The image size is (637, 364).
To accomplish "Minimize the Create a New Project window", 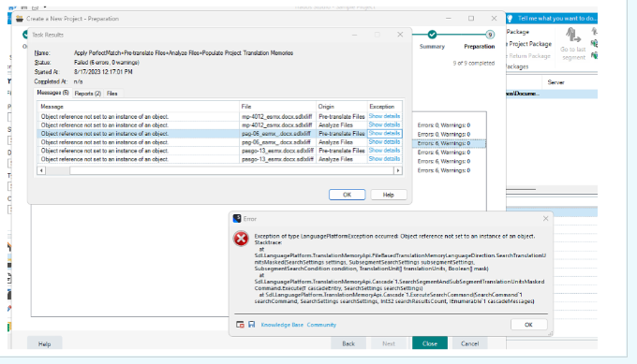I will (x=449, y=19).
